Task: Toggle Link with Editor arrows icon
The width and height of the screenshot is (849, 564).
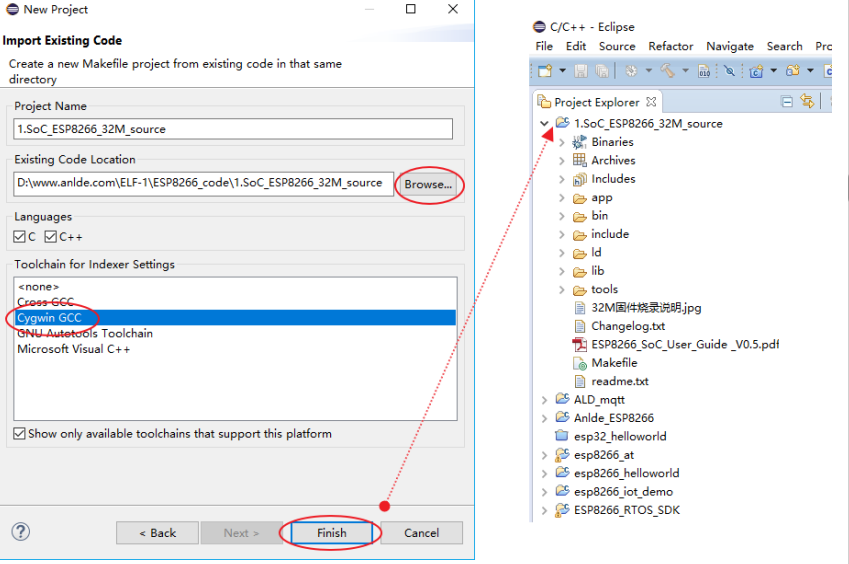Action: (807, 102)
